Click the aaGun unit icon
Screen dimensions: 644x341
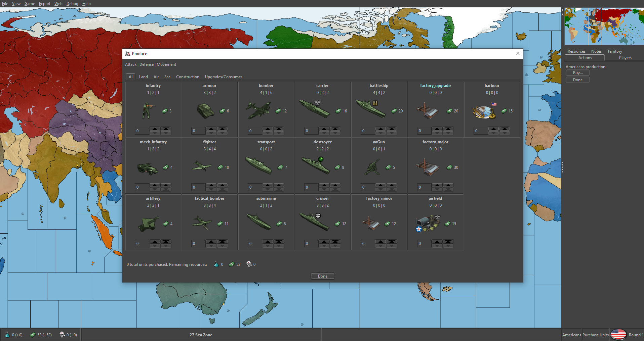click(372, 167)
